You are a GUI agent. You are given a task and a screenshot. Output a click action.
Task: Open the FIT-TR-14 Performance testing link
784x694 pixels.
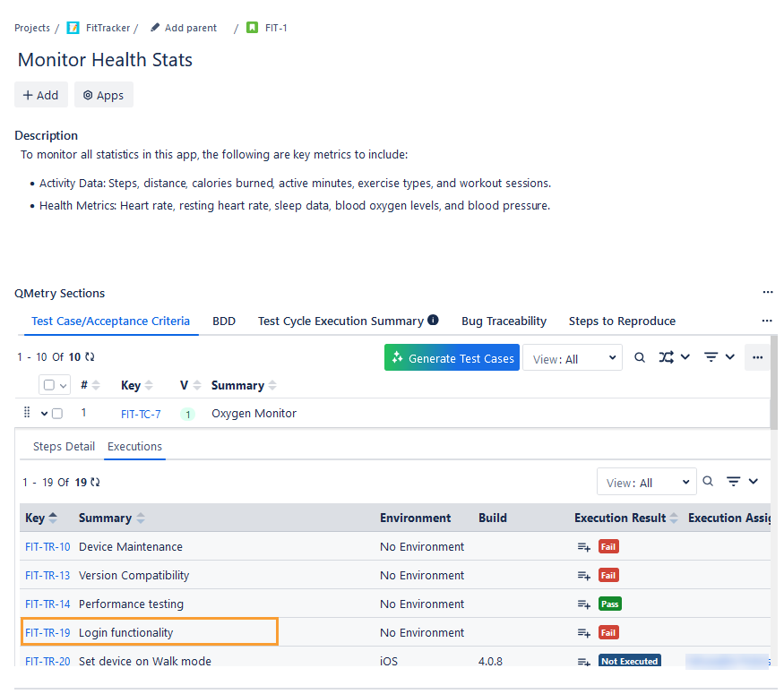tap(47, 604)
